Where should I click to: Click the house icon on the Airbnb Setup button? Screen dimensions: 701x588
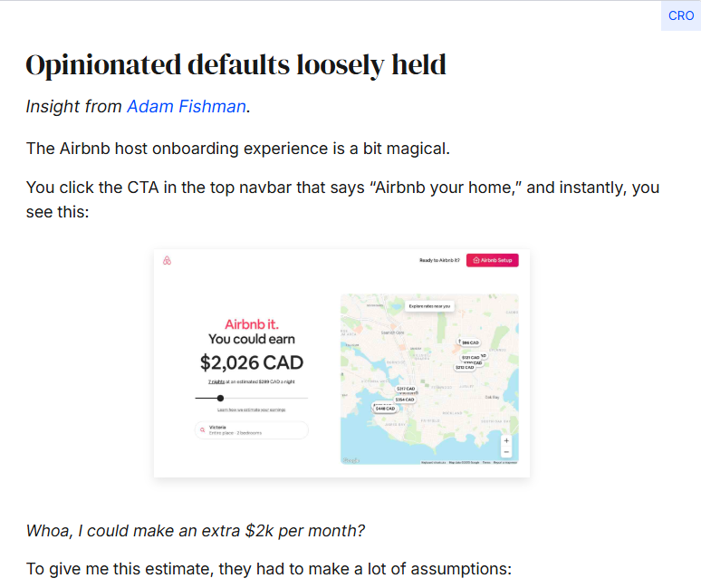click(x=476, y=260)
